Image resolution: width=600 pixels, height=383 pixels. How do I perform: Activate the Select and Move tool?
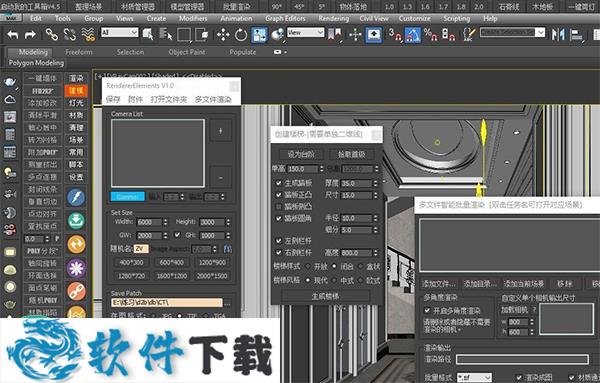(223, 35)
